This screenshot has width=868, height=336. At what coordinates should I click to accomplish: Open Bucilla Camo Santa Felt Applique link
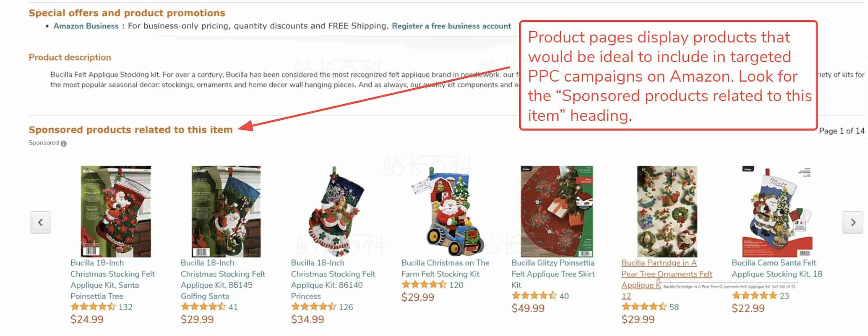pyautogui.click(x=777, y=268)
